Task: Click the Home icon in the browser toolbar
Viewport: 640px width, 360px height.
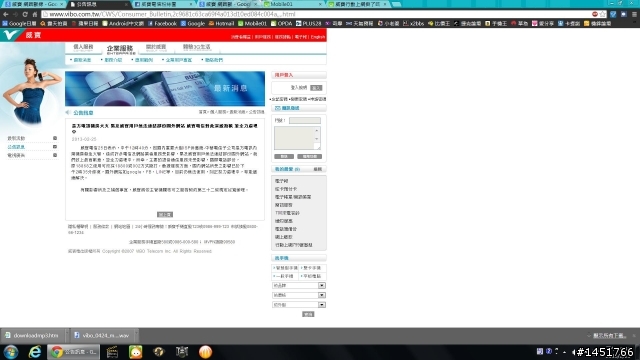Action: (x=35, y=14)
